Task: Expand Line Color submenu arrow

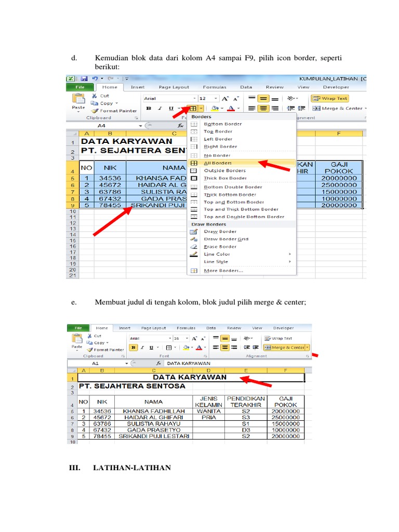Action: (x=290, y=254)
